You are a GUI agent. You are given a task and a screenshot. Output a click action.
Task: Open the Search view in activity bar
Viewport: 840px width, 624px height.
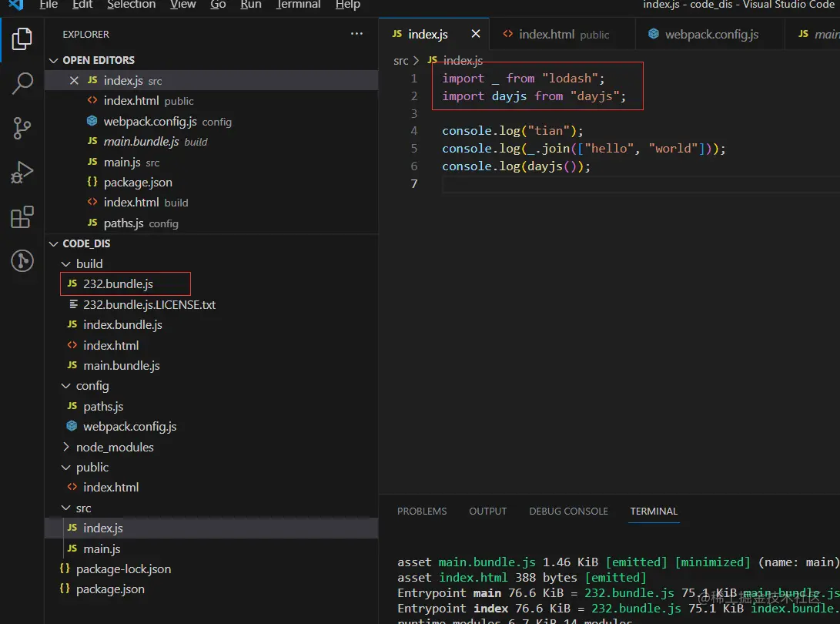click(22, 83)
